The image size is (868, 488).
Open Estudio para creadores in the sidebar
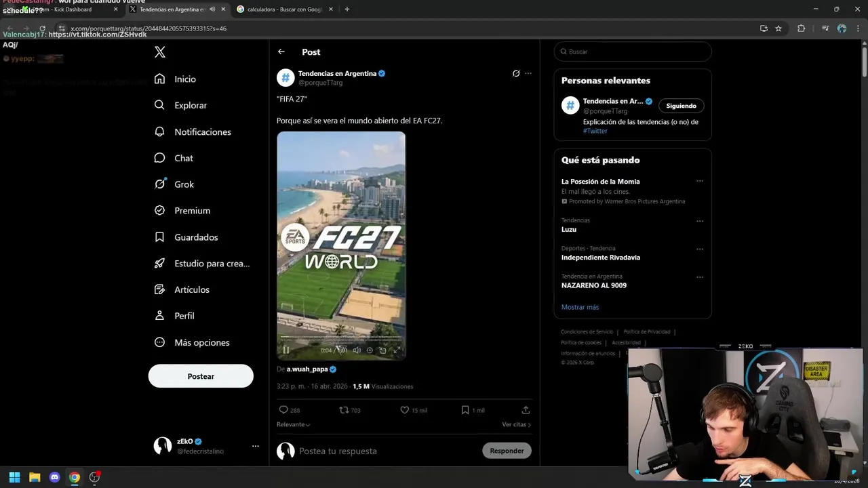[202, 264]
